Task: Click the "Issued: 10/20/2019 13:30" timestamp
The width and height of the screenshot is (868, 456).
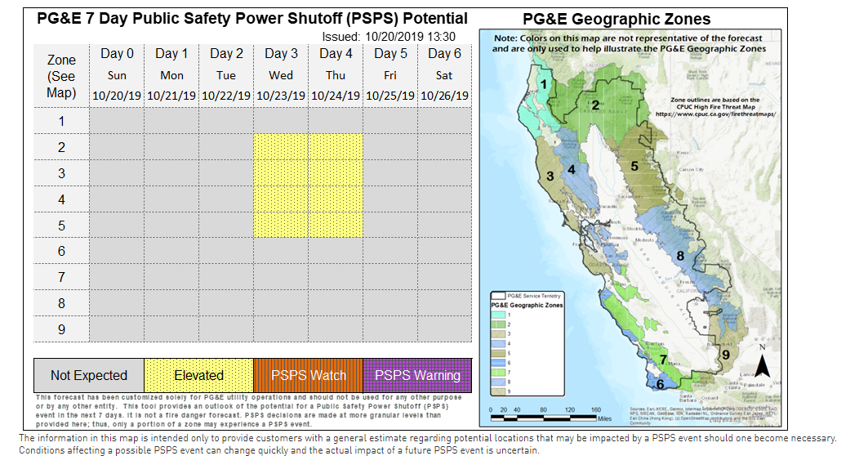Action: (389, 37)
